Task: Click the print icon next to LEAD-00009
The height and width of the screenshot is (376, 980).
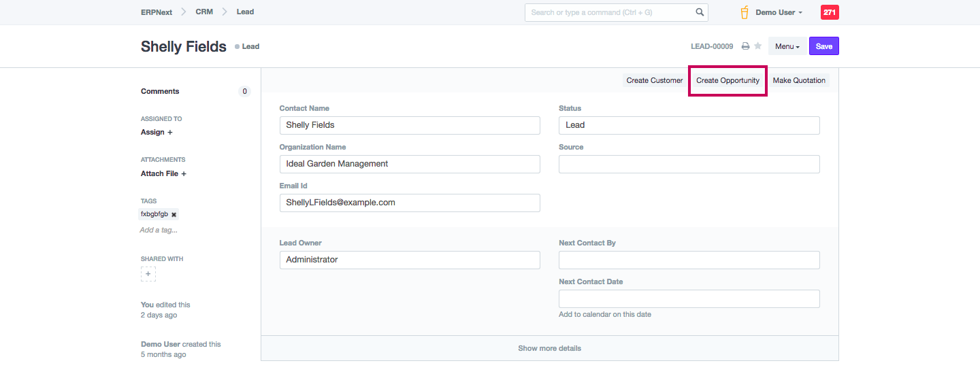Action: click(x=745, y=46)
